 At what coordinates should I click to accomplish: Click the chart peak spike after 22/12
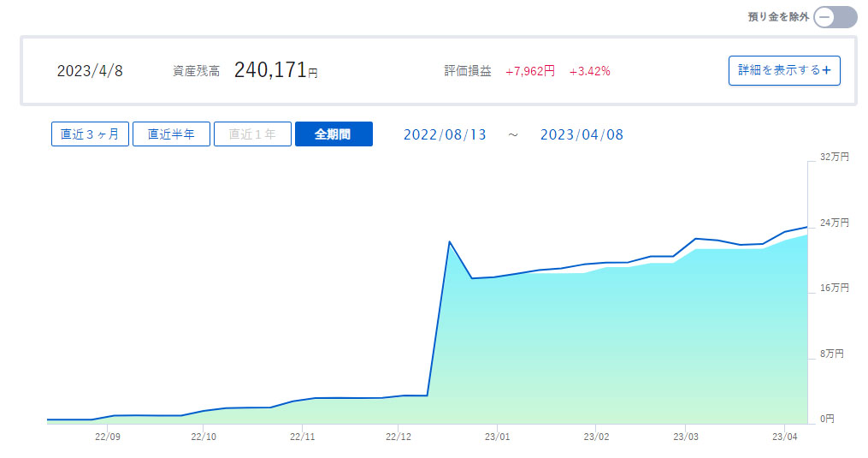coord(450,242)
